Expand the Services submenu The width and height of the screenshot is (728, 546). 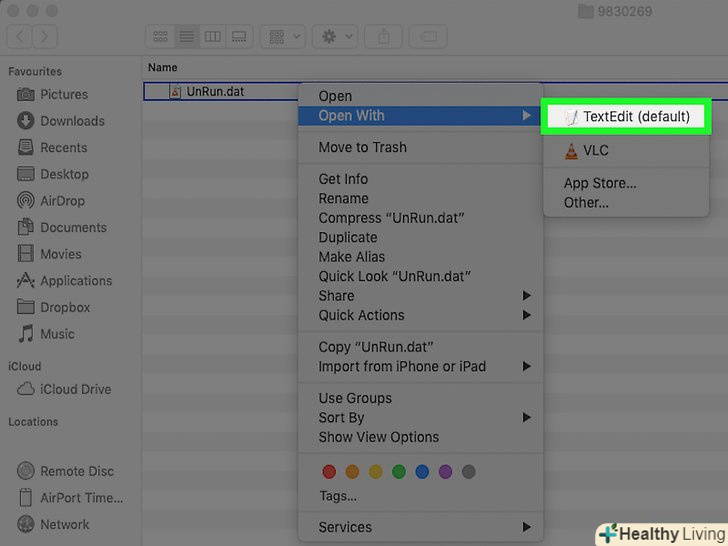(x=420, y=527)
